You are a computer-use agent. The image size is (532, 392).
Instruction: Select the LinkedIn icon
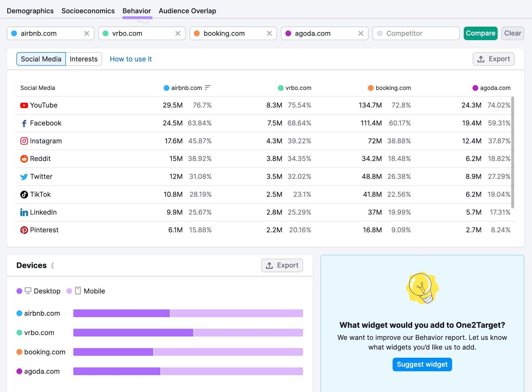[24, 212]
